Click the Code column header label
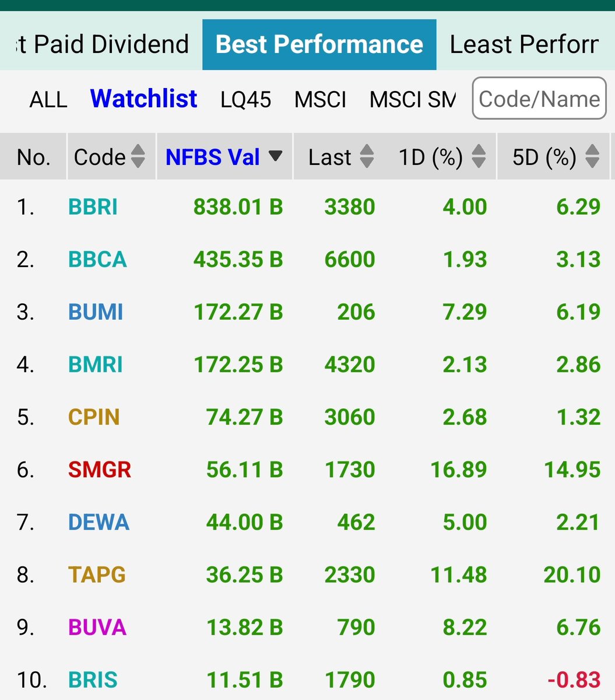 tap(100, 157)
